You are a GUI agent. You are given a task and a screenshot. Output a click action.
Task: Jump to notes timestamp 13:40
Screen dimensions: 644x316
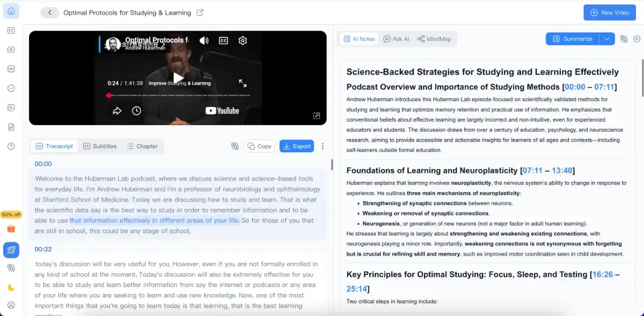coord(562,171)
